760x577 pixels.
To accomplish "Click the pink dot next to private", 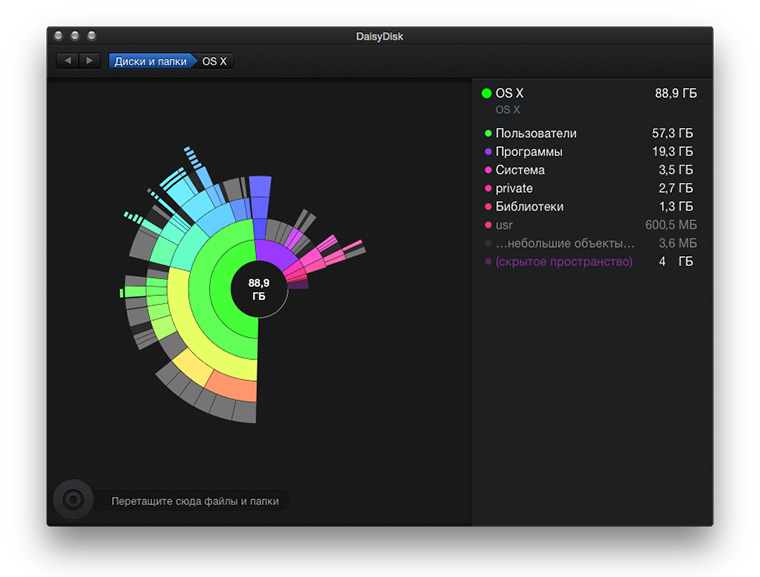I will click(488, 188).
